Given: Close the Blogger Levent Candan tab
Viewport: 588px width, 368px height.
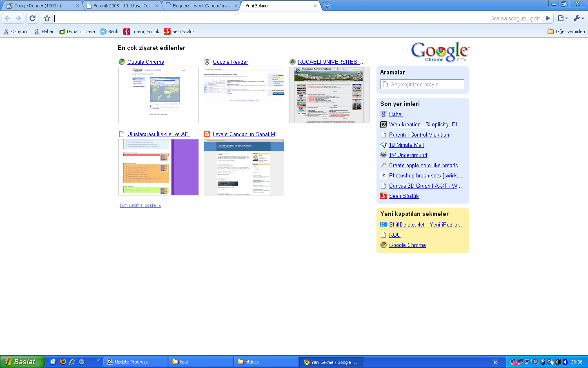Looking at the screenshot, I should point(236,6).
